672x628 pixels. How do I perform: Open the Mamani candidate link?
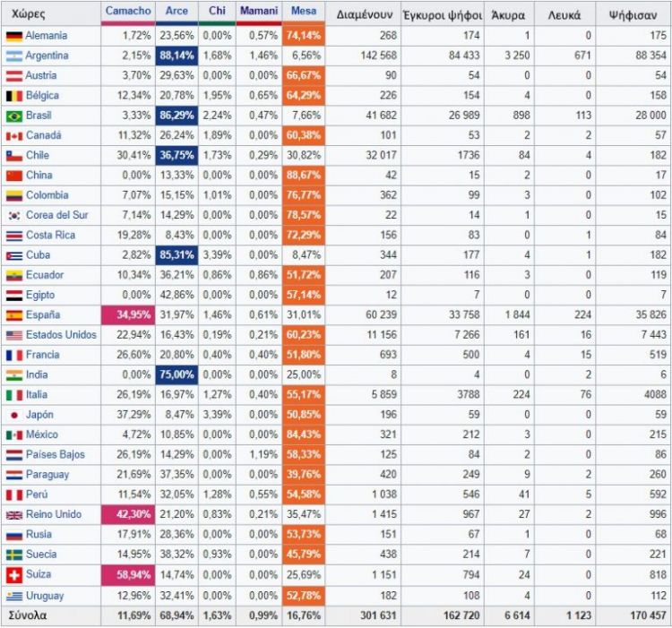click(x=259, y=12)
